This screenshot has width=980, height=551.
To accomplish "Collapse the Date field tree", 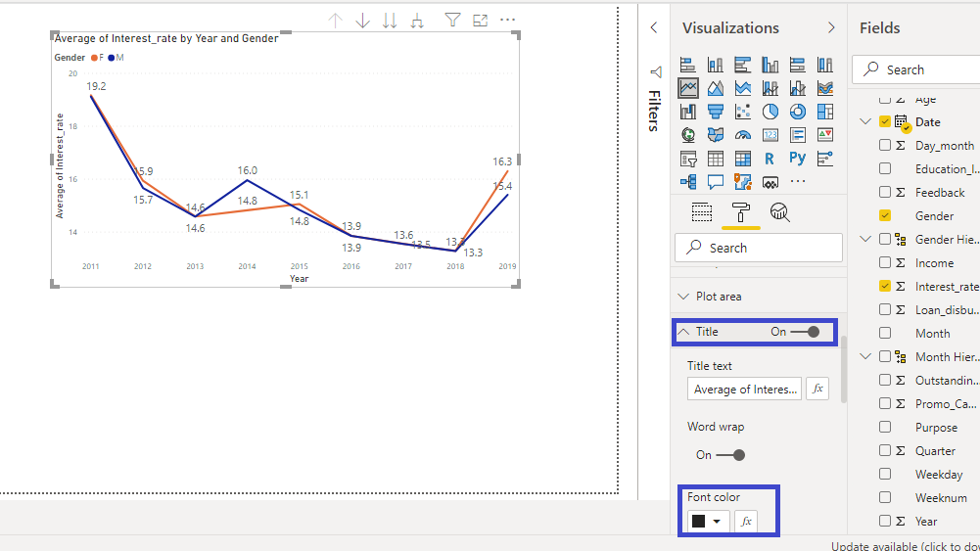I will [x=865, y=122].
